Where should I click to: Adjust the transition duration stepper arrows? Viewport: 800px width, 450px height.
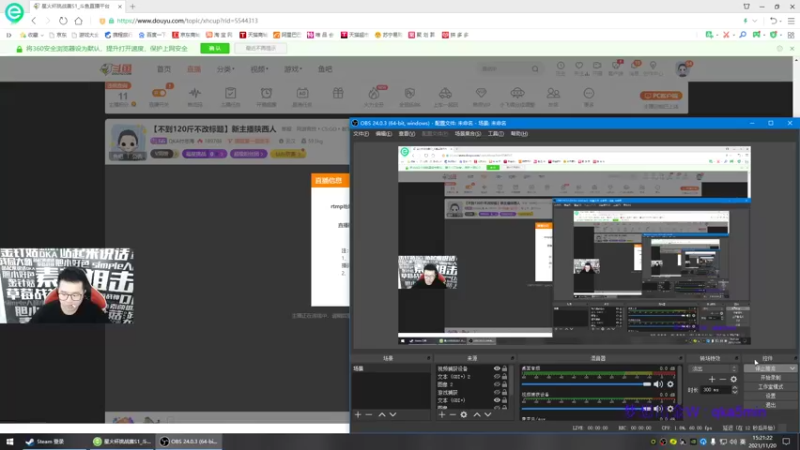[735, 390]
